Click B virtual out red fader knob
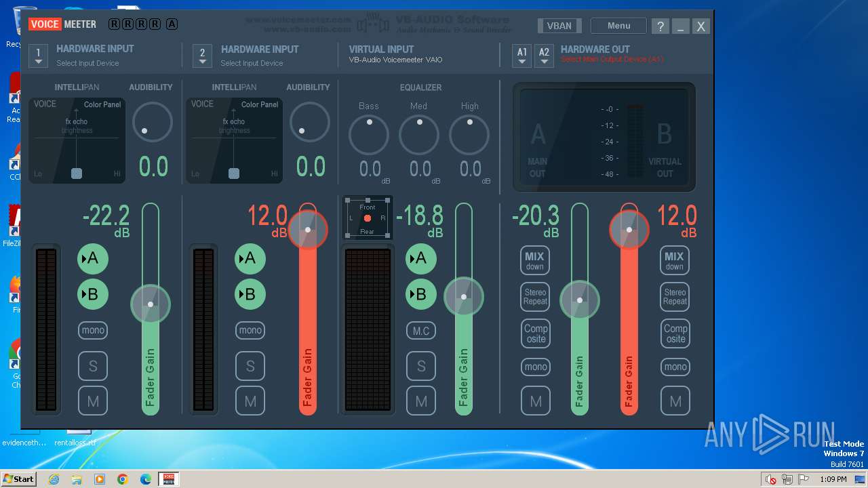Image resolution: width=868 pixels, height=488 pixels. [629, 230]
